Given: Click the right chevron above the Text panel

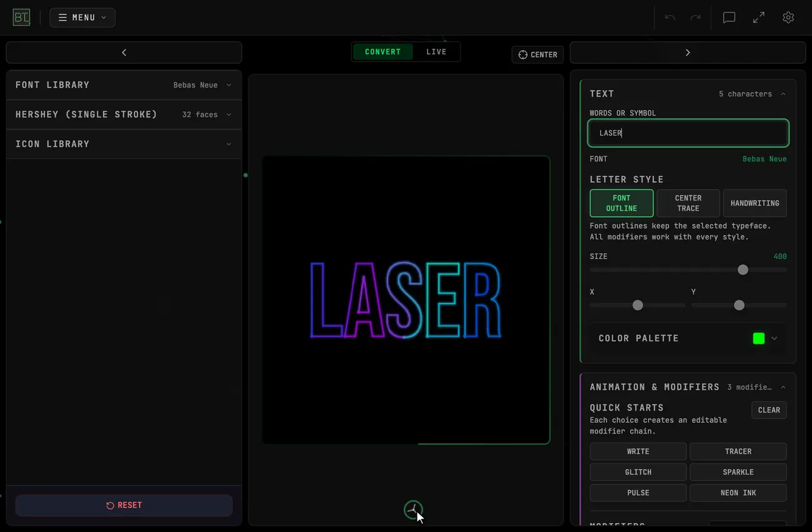Looking at the screenshot, I should click(x=688, y=53).
